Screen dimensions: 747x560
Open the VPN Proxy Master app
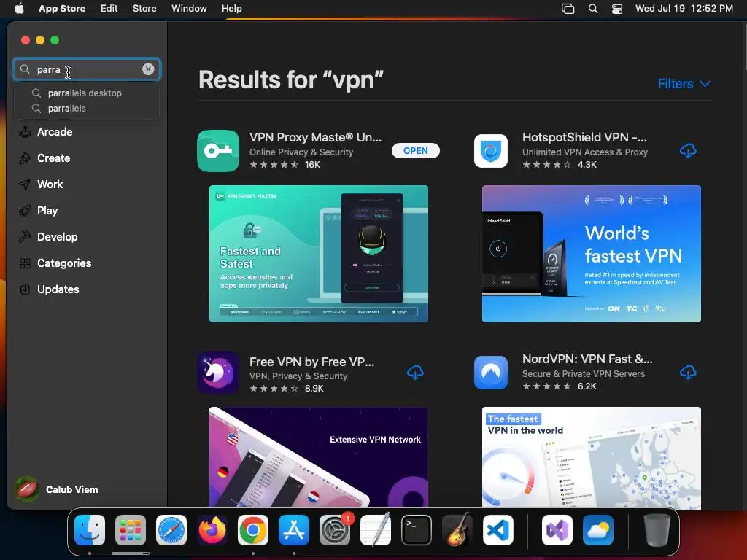(415, 150)
